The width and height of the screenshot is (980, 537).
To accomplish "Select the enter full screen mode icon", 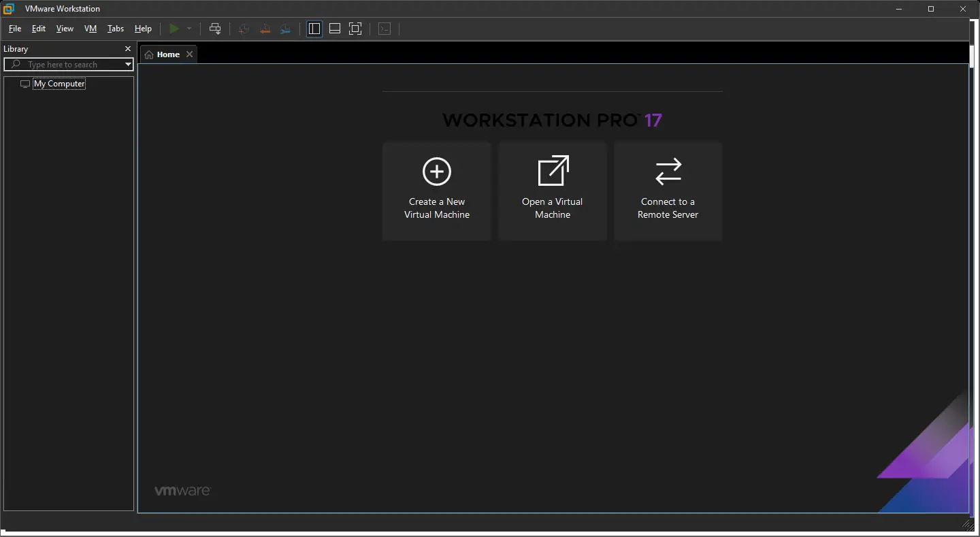I will (355, 29).
